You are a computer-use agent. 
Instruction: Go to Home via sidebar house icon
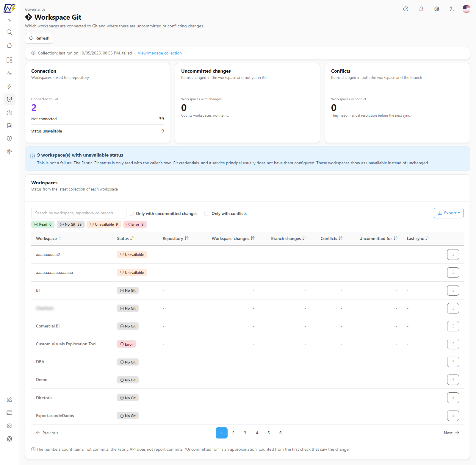click(x=10, y=45)
